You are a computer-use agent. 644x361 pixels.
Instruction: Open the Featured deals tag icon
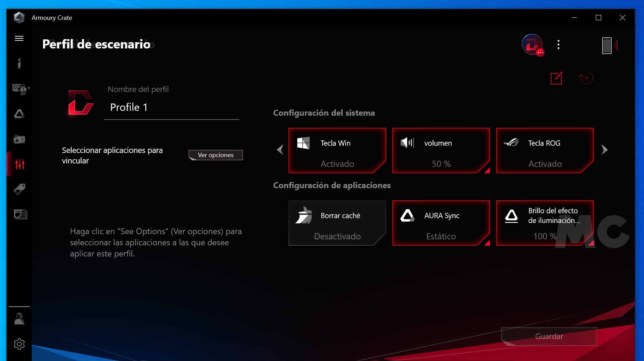tap(19, 189)
